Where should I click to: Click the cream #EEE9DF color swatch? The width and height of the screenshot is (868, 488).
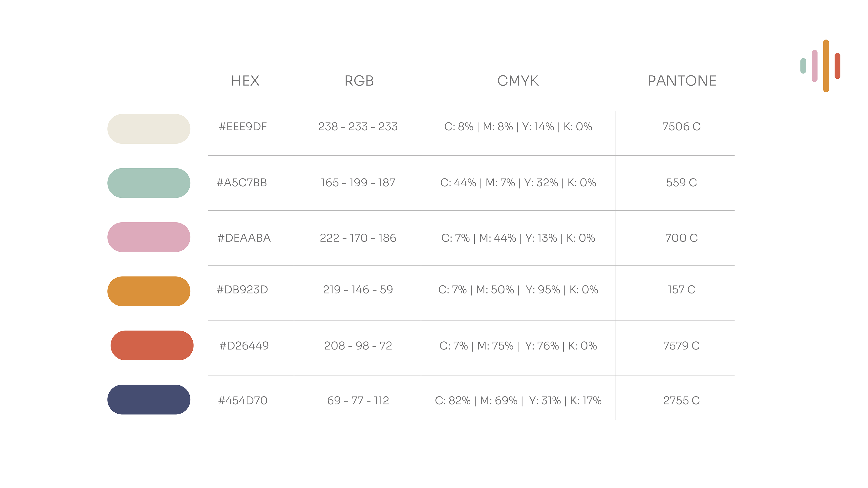149,129
